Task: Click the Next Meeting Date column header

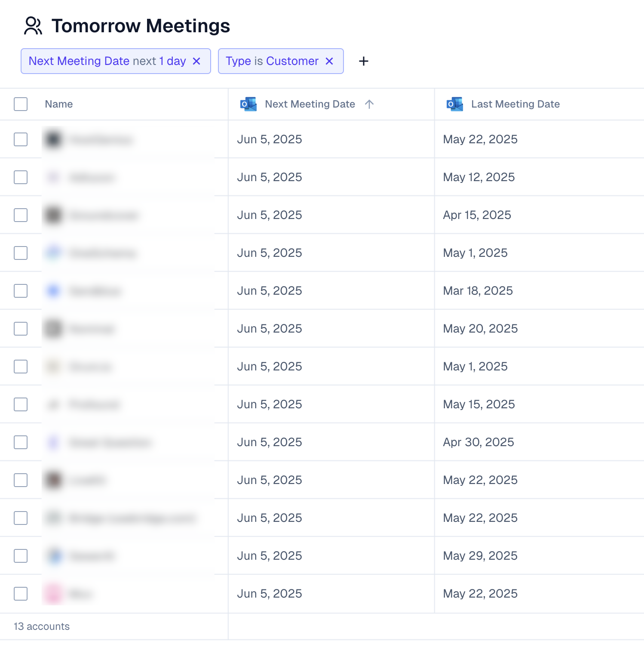Action: [x=310, y=104]
